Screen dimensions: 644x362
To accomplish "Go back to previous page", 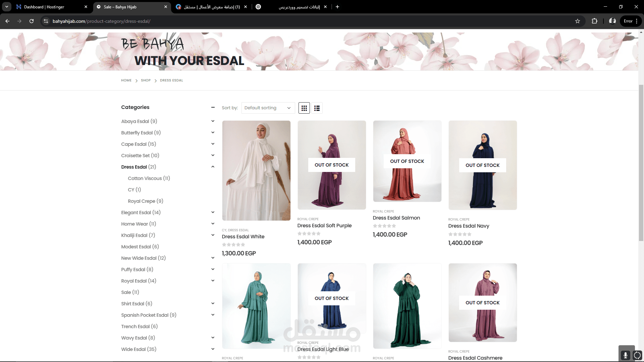I will pos(7,21).
